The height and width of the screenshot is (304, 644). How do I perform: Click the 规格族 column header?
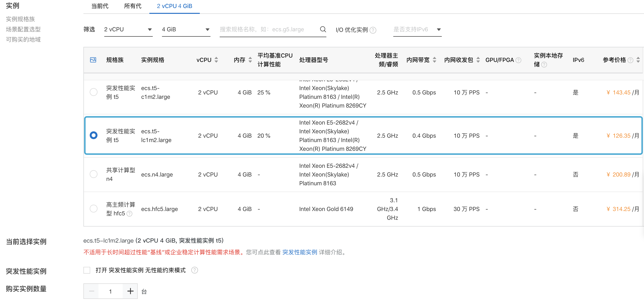pyautogui.click(x=115, y=60)
